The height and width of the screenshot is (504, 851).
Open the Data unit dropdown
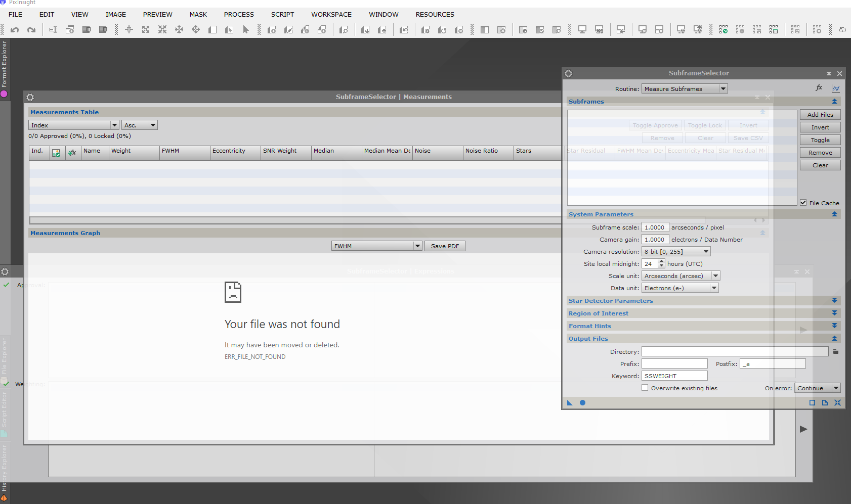click(680, 288)
